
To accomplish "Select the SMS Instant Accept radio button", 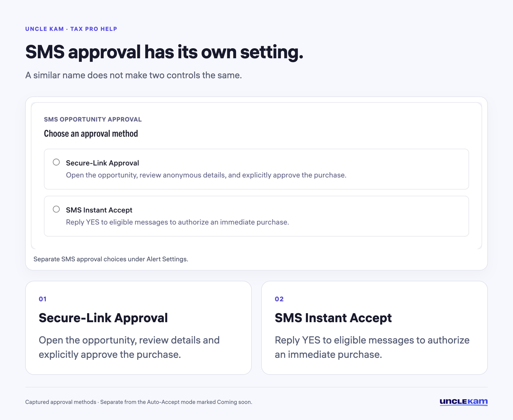I will pos(56,209).
